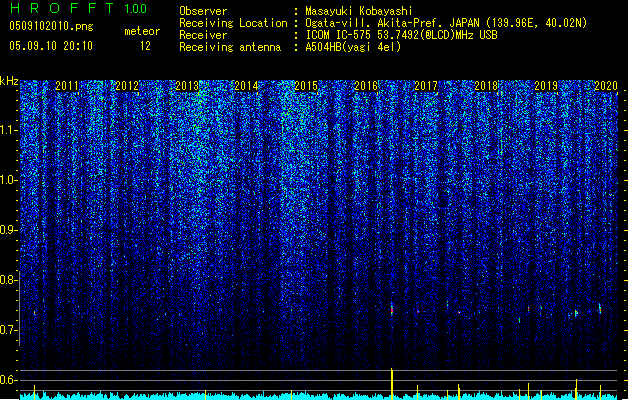Image resolution: width=629 pixels, height=400 pixels.
Task: Click the 2016 time marker
Action: click(366, 86)
